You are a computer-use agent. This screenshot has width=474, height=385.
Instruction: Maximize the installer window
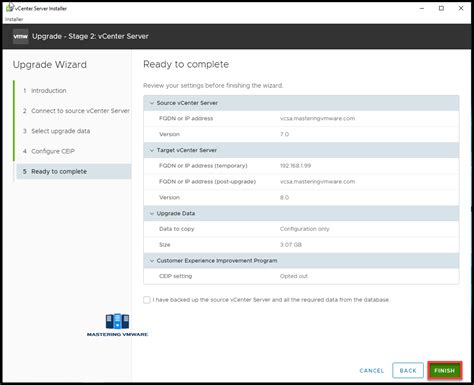[x=441, y=8]
